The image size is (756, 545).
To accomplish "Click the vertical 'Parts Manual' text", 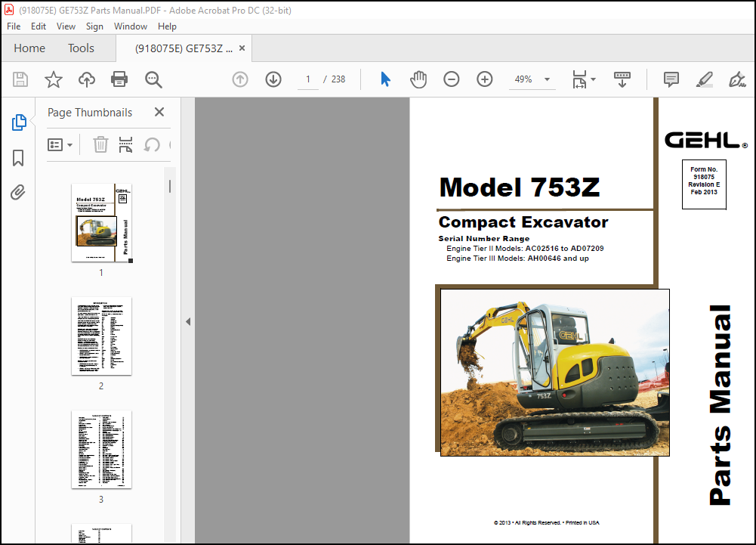I will pyautogui.click(x=721, y=405).
